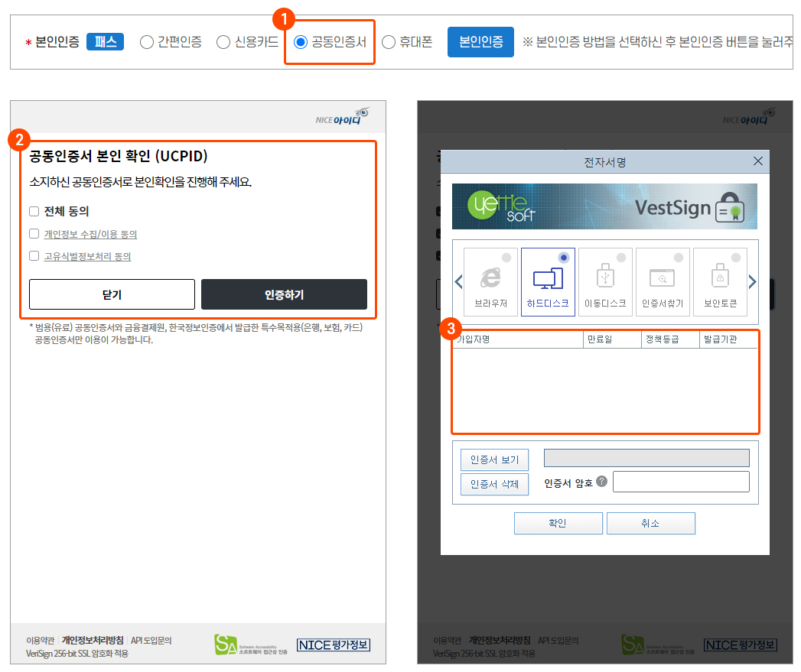Select the 간편인증 radio option
Image resolution: width=801 pixels, height=672 pixels.
147,42
